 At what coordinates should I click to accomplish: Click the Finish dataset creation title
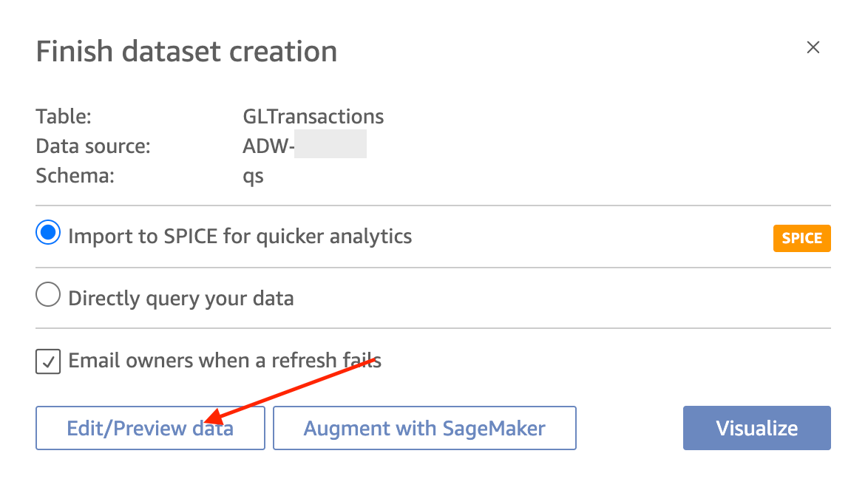click(186, 52)
